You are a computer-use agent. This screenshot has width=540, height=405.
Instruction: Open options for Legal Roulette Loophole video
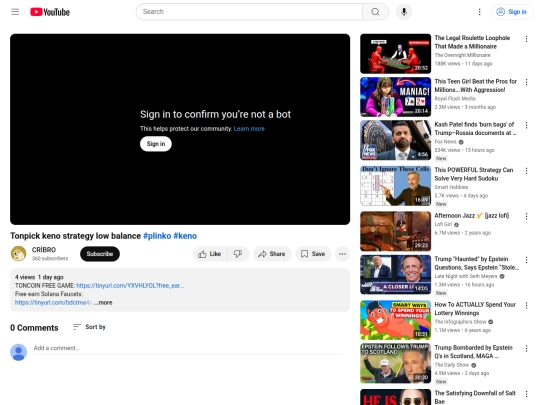coord(526,39)
